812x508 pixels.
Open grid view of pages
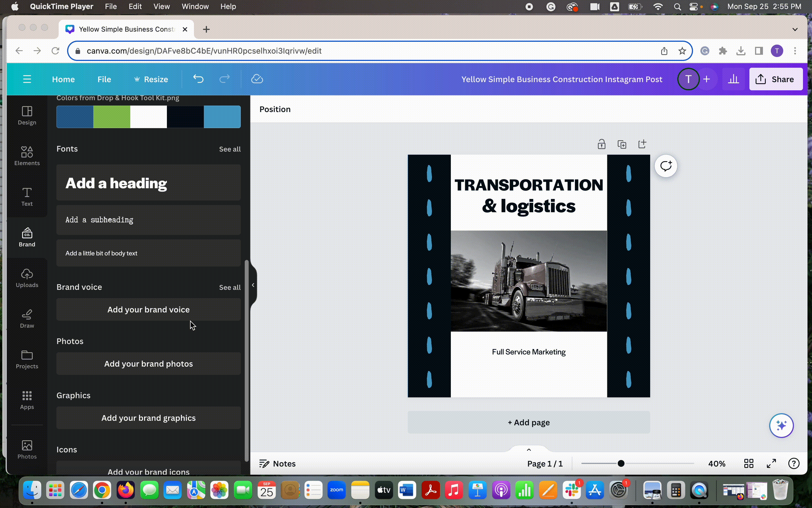click(x=749, y=464)
